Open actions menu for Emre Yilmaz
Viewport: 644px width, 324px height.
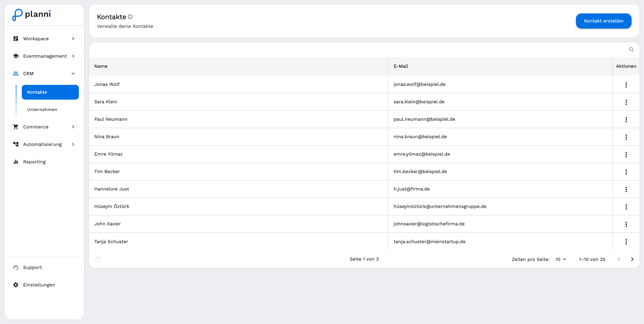coord(626,154)
